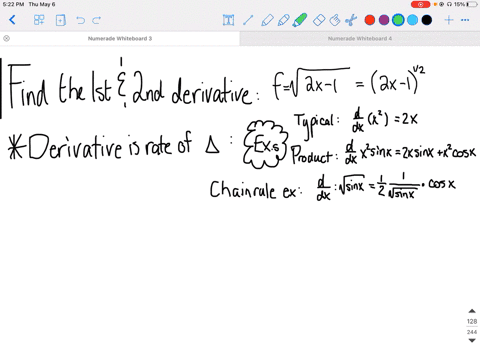480x360 pixels.
Task: Tap the battery indicator in status bar
Action: coord(471,4)
